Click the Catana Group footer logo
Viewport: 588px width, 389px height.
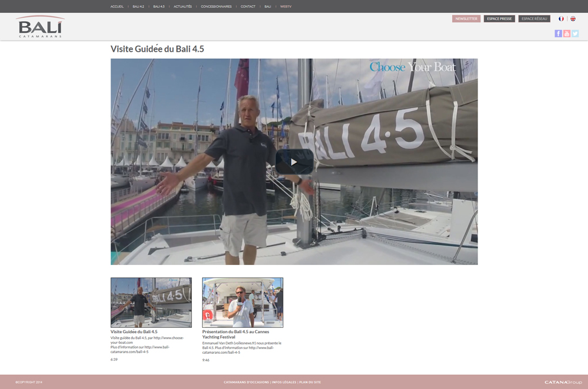[x=563, y=383]
